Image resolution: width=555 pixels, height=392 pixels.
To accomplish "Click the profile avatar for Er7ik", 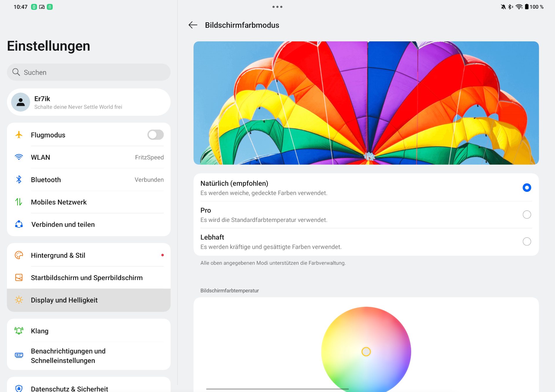I will click(x=21, y=102).
